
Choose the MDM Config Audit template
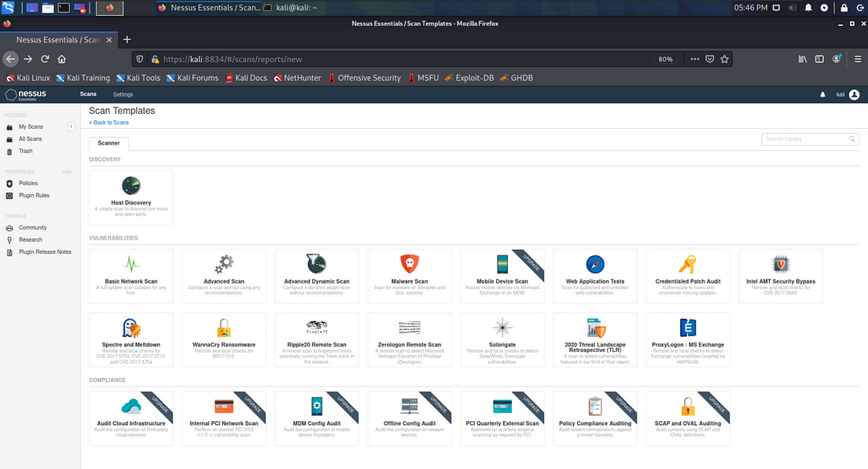click(x=317, y=418)
